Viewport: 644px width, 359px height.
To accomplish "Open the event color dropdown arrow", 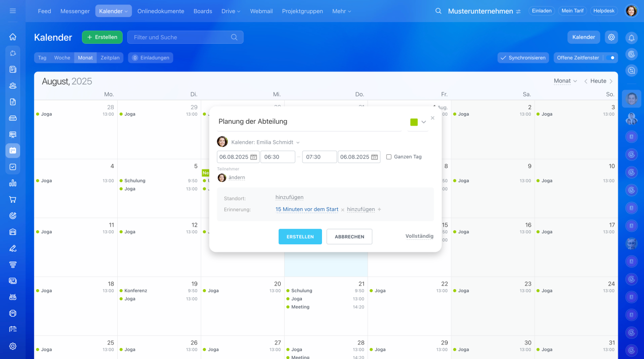I will [424, 122].
